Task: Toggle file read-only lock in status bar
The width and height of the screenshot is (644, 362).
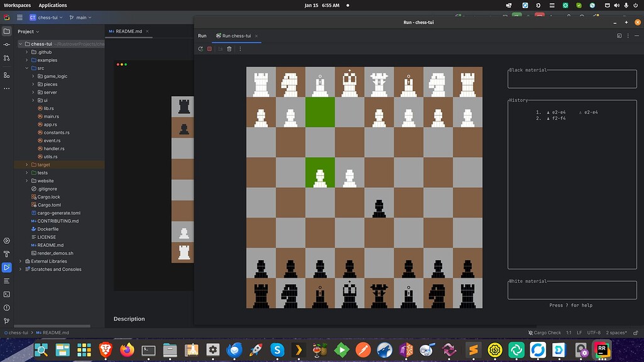Action: coord(636,332)
